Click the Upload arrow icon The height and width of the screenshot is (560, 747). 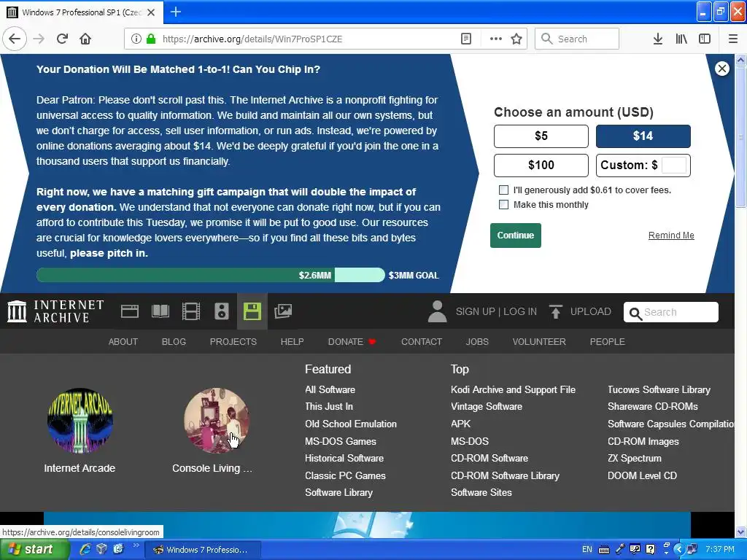[x=555, y=311]
